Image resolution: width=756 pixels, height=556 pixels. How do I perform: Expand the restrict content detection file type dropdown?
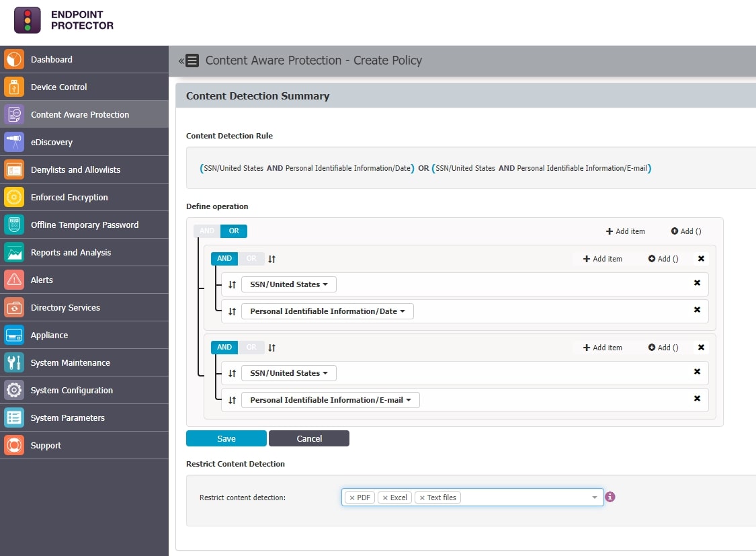click(x=594, y=497)
